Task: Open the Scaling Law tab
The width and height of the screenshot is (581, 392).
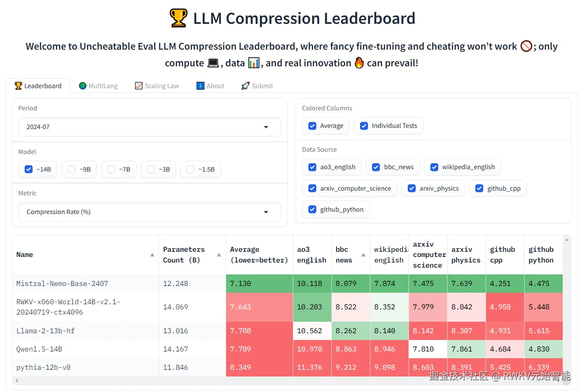Action: 157,86
